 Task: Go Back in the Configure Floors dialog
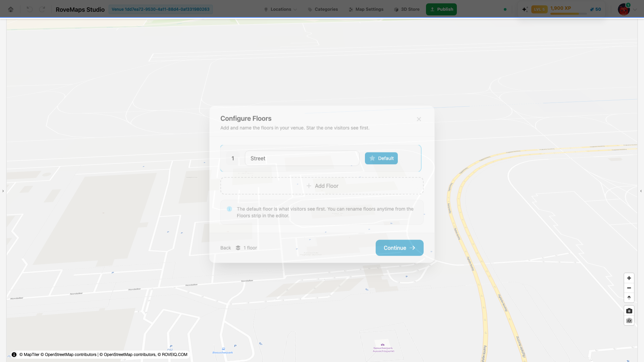click(x=225, y=248)
